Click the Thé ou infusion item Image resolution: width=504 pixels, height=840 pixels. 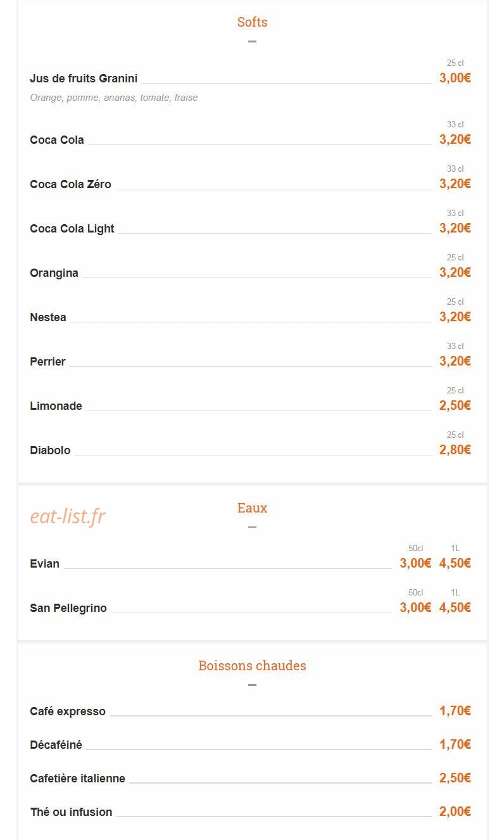(x=71, y=812)
